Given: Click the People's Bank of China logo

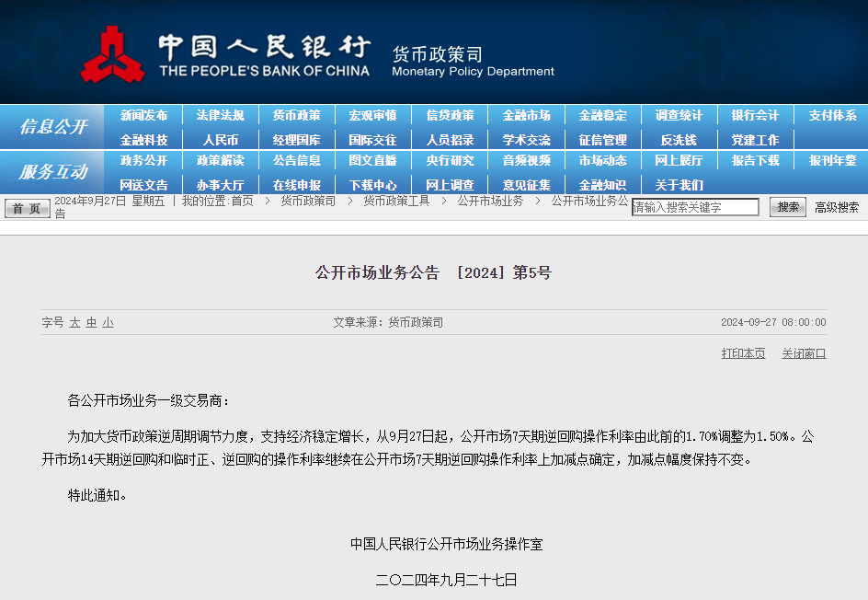Looking at the screenshot, I should pos(112,55).
